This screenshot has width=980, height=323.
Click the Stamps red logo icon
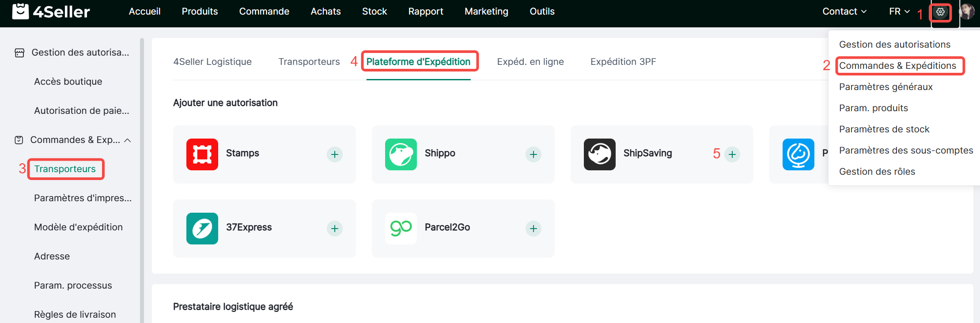(x=202, y=154)
